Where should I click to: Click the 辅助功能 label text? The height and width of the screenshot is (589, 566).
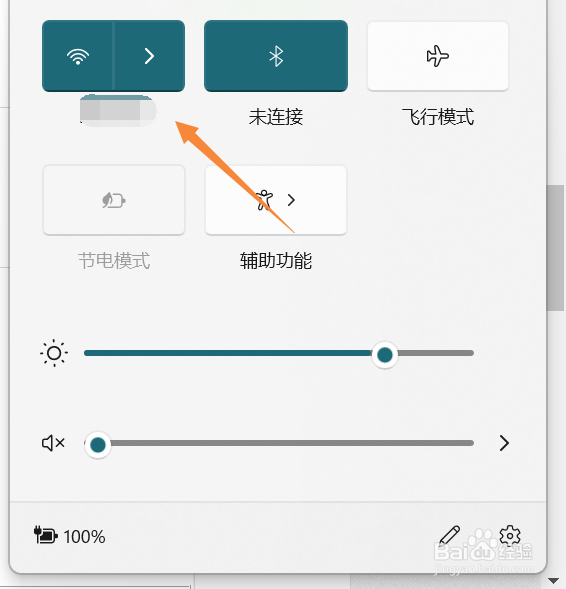pos(276,261)
